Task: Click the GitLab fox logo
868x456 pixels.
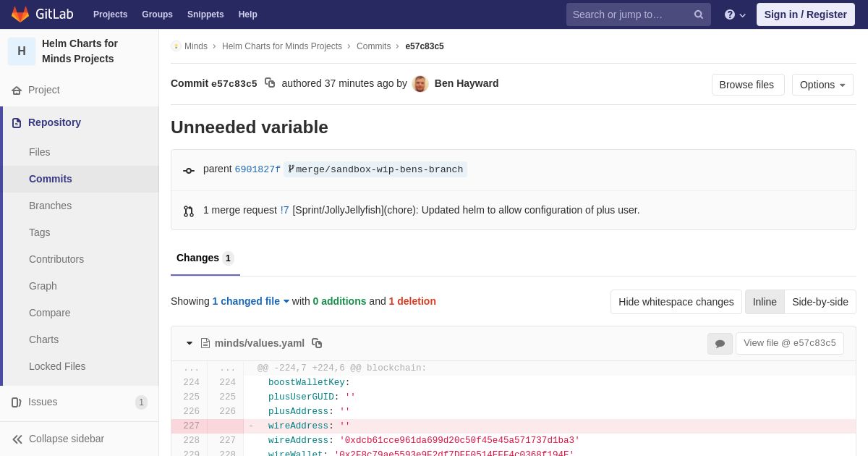Action: (x=20, y=14)
